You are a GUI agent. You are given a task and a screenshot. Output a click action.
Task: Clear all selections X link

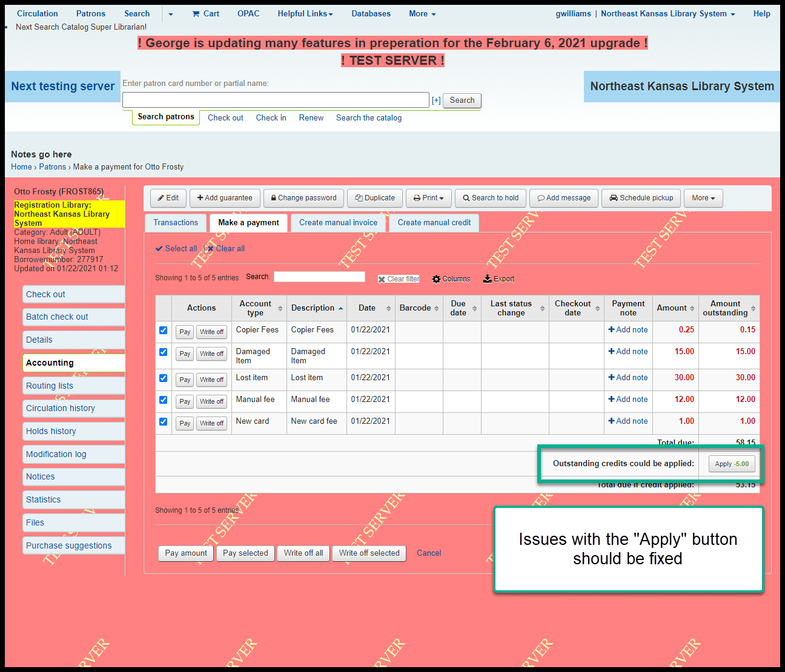pos(225,248)
